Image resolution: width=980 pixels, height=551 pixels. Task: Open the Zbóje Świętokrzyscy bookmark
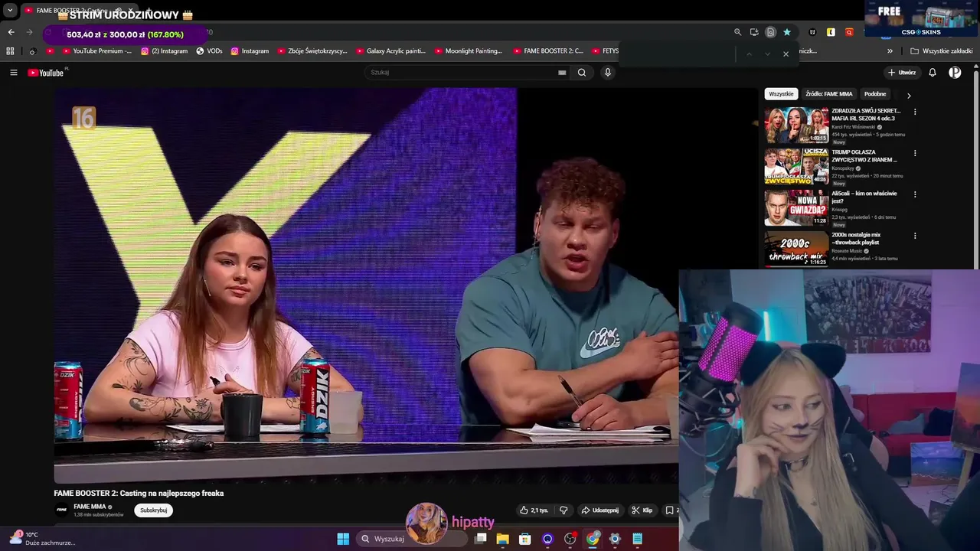[311, 51]
